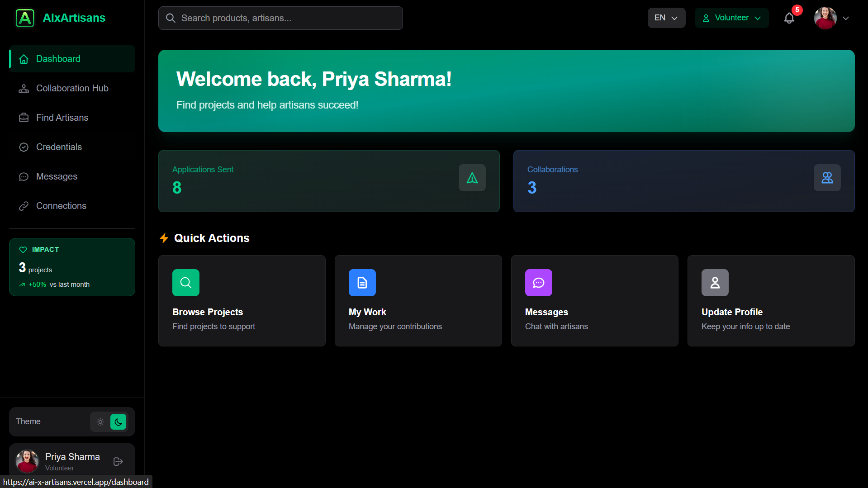Click the search magnifier icon
Image resolution: width=868 pixels, height=488 pixels.
171,18
